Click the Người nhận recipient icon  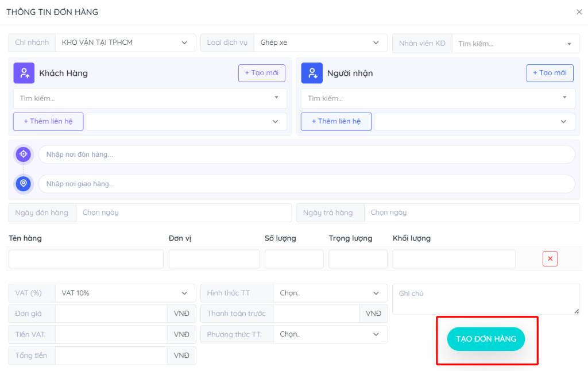click(x=312, y=73)
